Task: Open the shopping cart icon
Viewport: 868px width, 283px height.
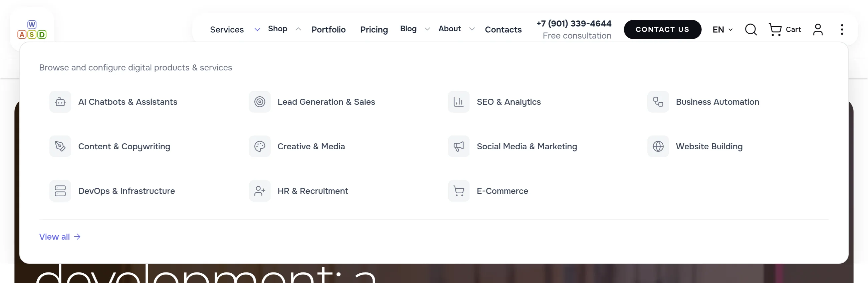Action: click(x=775, y=30)
